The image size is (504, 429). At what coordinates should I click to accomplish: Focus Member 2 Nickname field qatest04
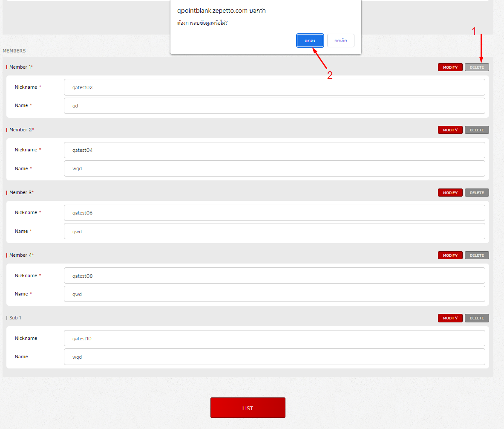(274, 150)
